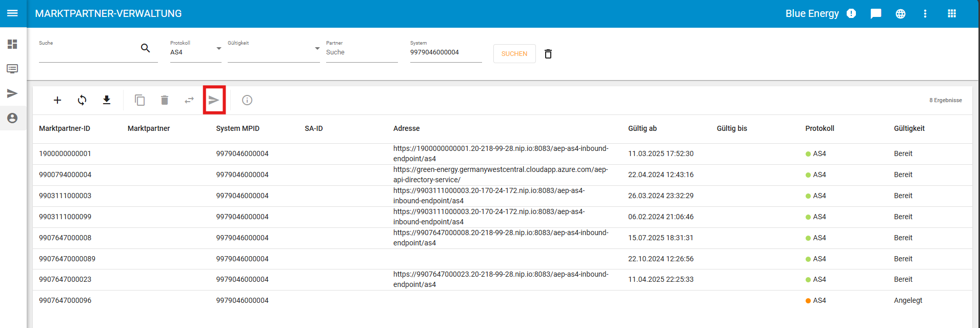Click the add new market partner plus icon
Viewport: 980px width, 328px height.
pos(57,100)
